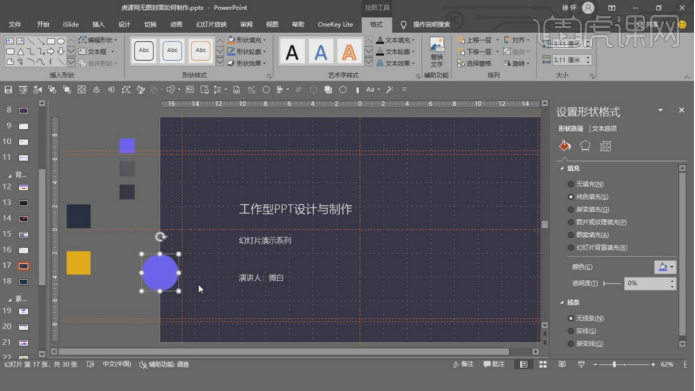Apply the black A WordArt style
695x391 pixels.
point(292,51)
